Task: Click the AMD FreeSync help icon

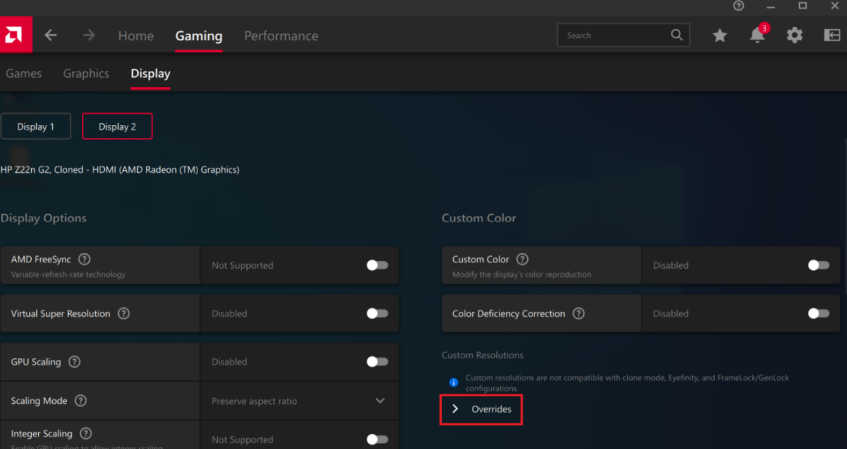Action: tap(84, 259)
